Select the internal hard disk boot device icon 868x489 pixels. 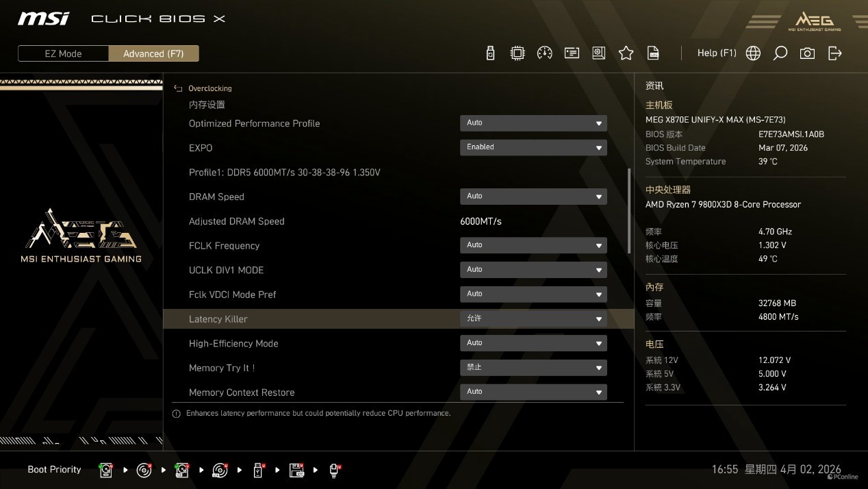pos(106,470)
